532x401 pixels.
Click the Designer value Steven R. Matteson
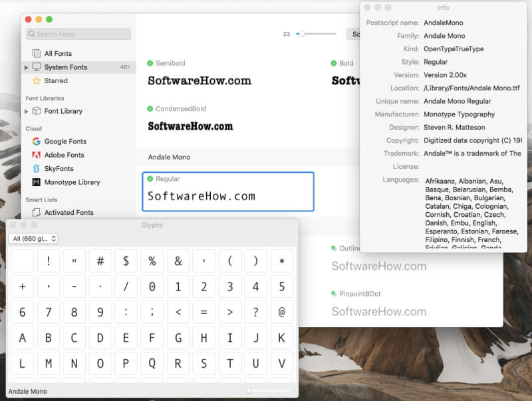pos(454,128)
